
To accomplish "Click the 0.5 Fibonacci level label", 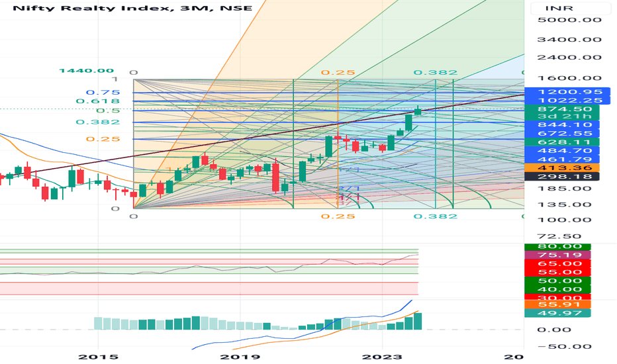I will click(x=108, y=111).
